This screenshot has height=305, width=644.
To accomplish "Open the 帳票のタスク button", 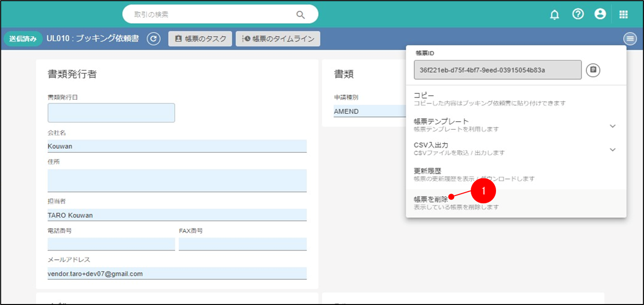I will (200, 39).
